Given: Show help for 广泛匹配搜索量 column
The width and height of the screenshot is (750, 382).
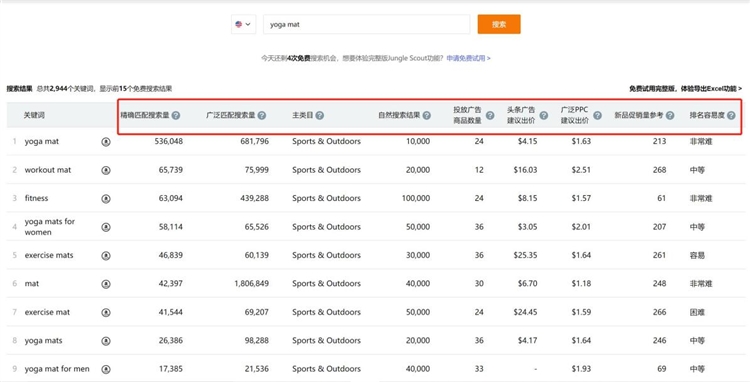Looking at the screenshot, I should 262,115.
